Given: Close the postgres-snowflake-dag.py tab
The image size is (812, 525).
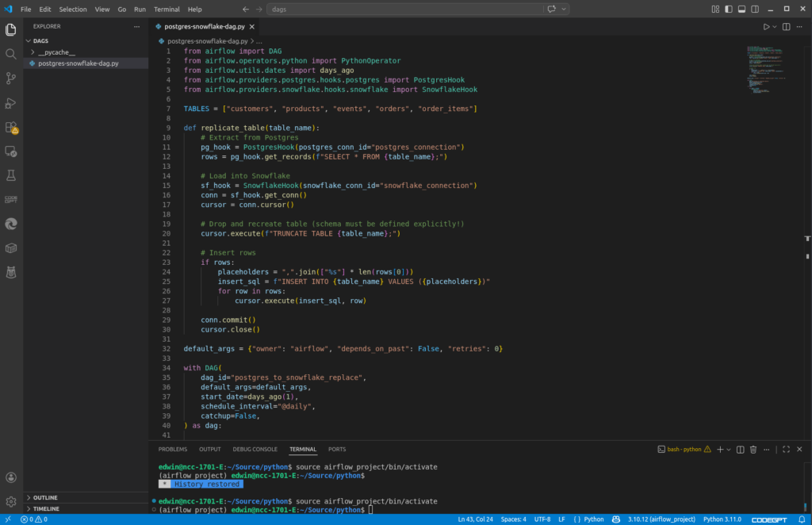Looking at the screenshot, I should pos(251,26).
